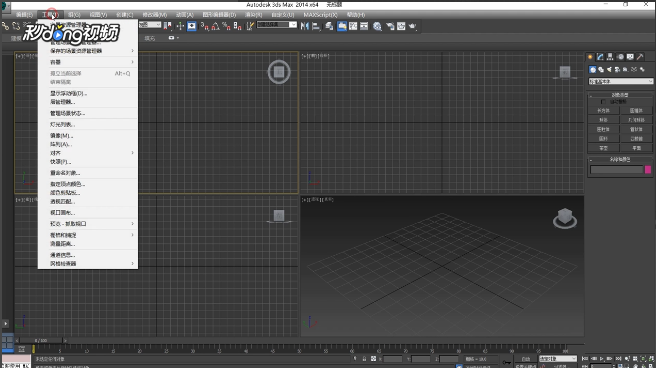Viewport: 656px width, 368px height.
Task: Click the Box (长方体) primitive button
Action: click(x=603, y=110)
